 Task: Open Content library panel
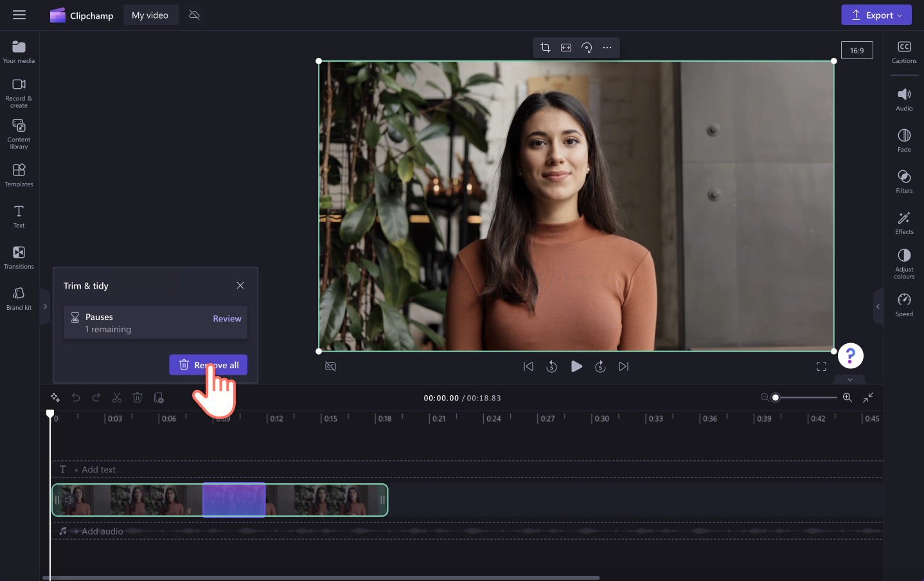pyautogui.click(x=19, y=134)
